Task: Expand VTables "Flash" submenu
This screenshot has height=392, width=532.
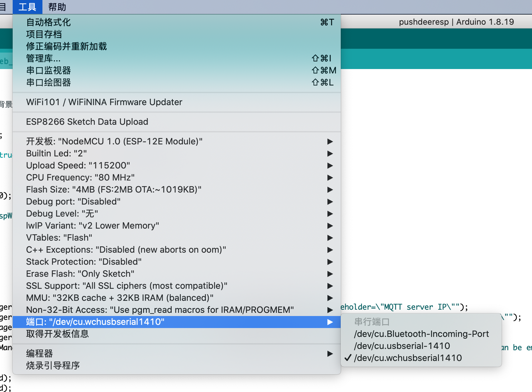Action: click(x=177, y=237)
